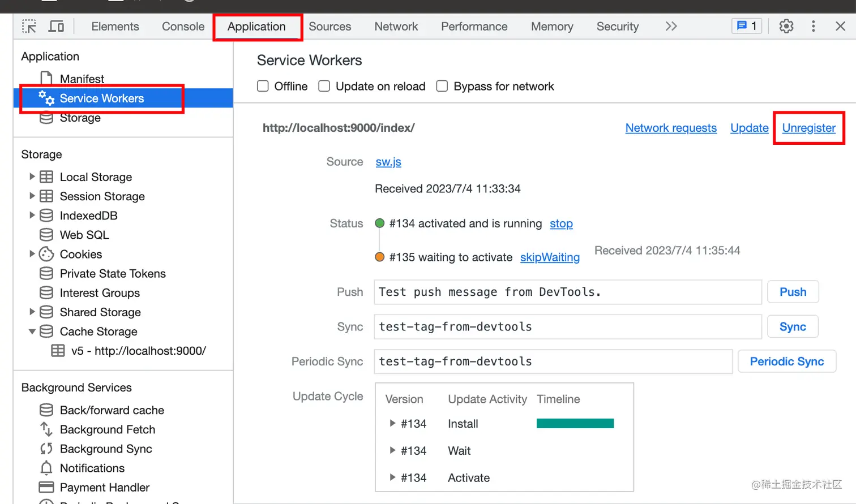Switch to the Security tab
The width and height of the screenshot is (856, 504).
617,27
